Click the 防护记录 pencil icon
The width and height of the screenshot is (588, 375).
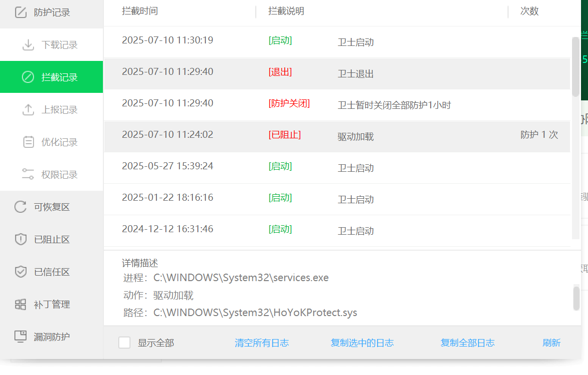coord(20,12)
